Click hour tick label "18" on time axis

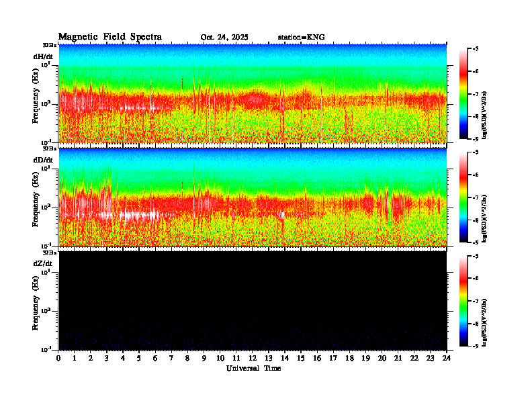pos(349,358)
